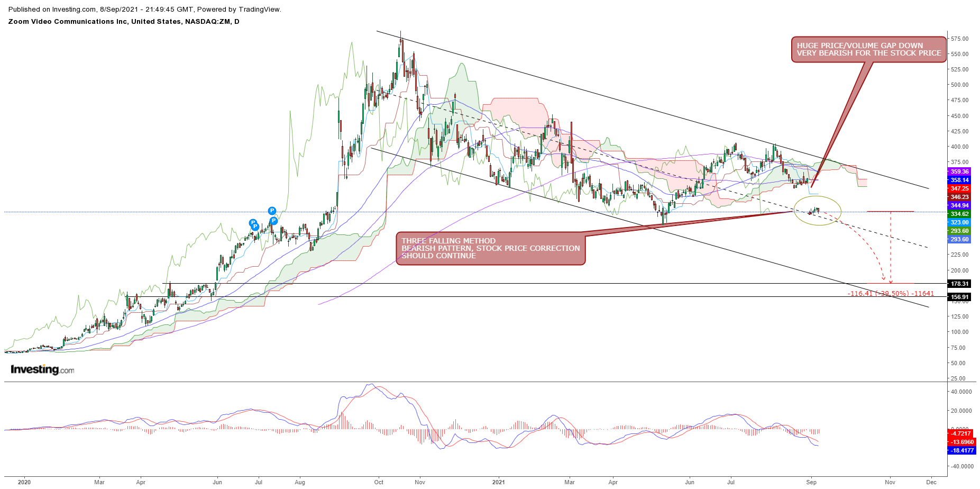The width and height of the screenshot is (980, 489).
Task: Click the 2020 label on the time axis
Action: [24, 482]
